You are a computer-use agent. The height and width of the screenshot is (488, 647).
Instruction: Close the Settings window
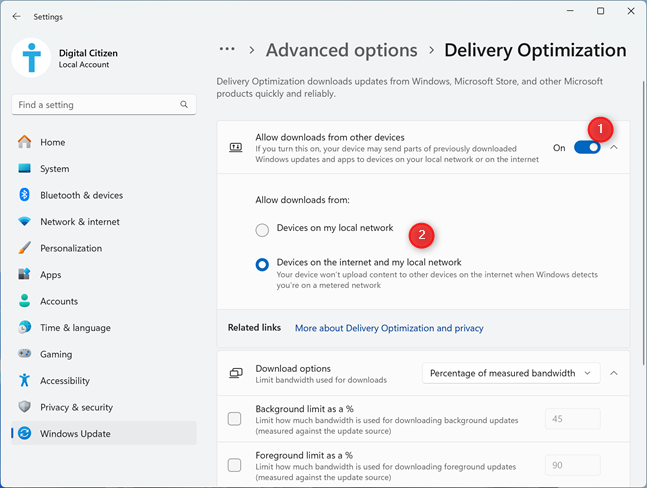coord(630,11)
